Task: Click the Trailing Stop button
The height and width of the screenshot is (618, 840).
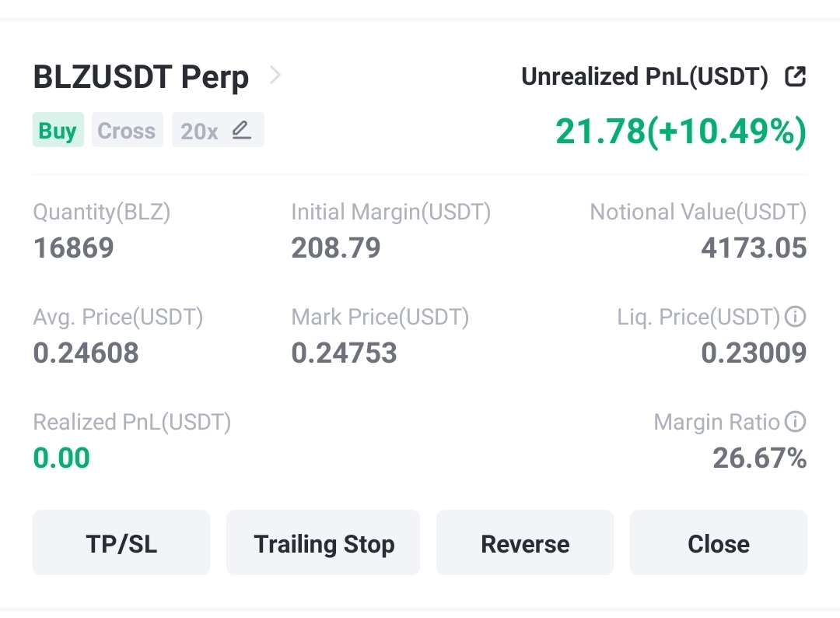Action: click(x=323, y=543)
